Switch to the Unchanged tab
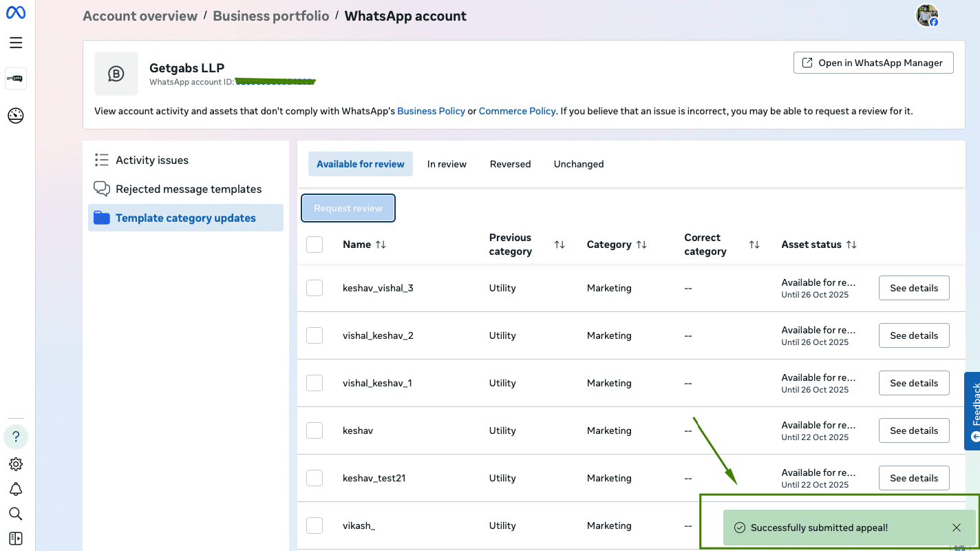 pyautogui.click(x=579, y=164)
